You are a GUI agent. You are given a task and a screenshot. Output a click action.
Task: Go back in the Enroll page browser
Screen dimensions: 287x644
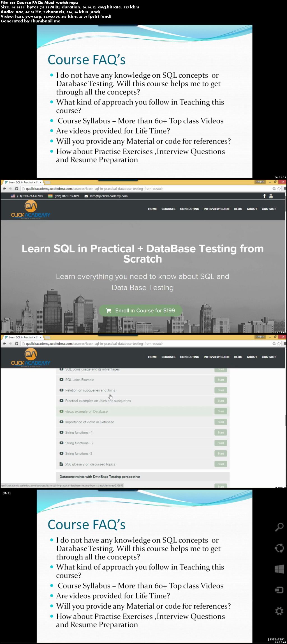click(4, 189)
